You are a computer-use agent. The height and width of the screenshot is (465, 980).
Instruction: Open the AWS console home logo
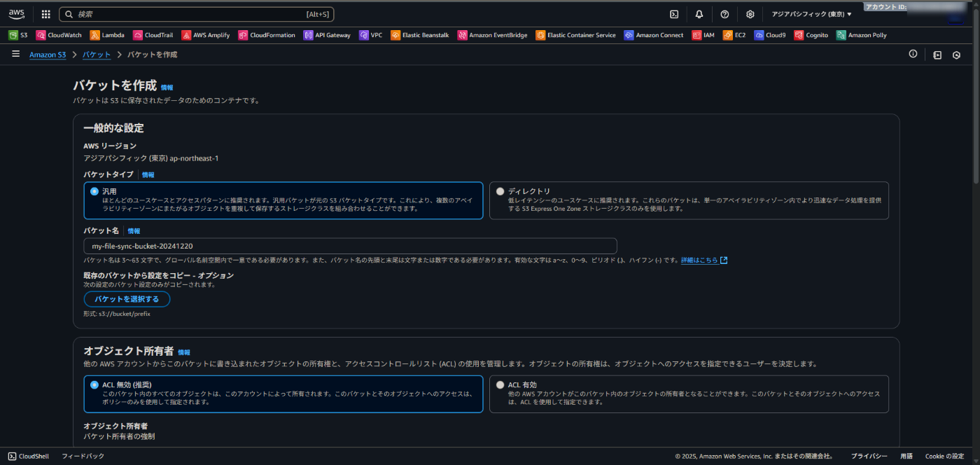click(16, 14)
